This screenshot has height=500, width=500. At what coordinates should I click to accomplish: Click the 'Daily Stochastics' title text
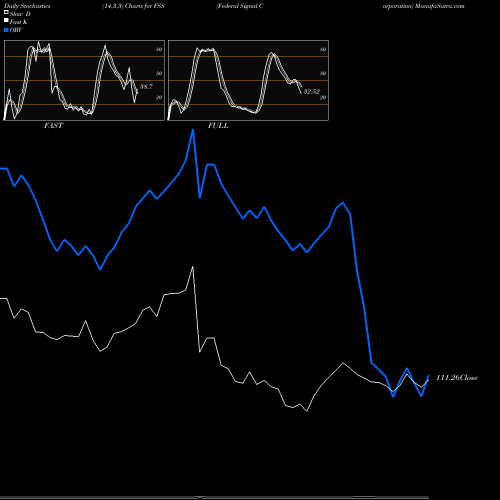point(27,6)
